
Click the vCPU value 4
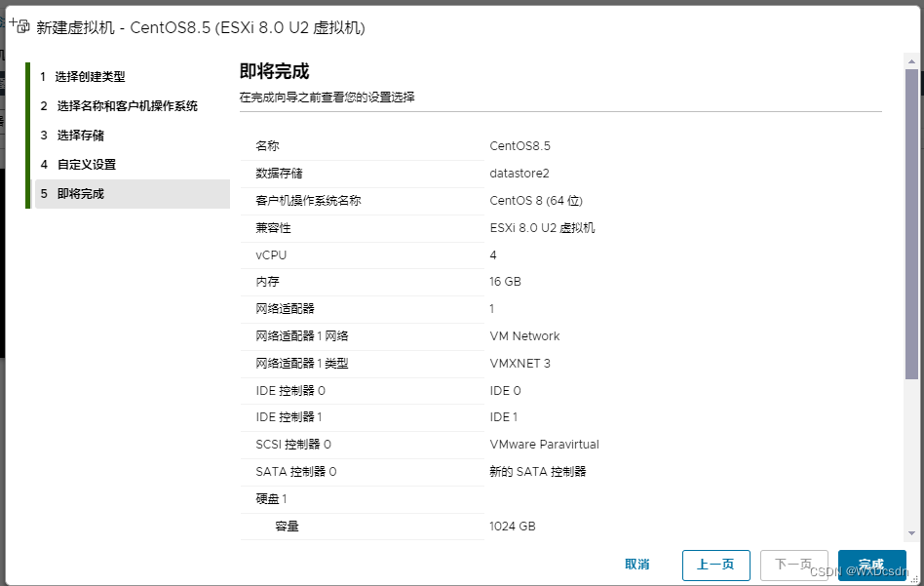[492, 255]
